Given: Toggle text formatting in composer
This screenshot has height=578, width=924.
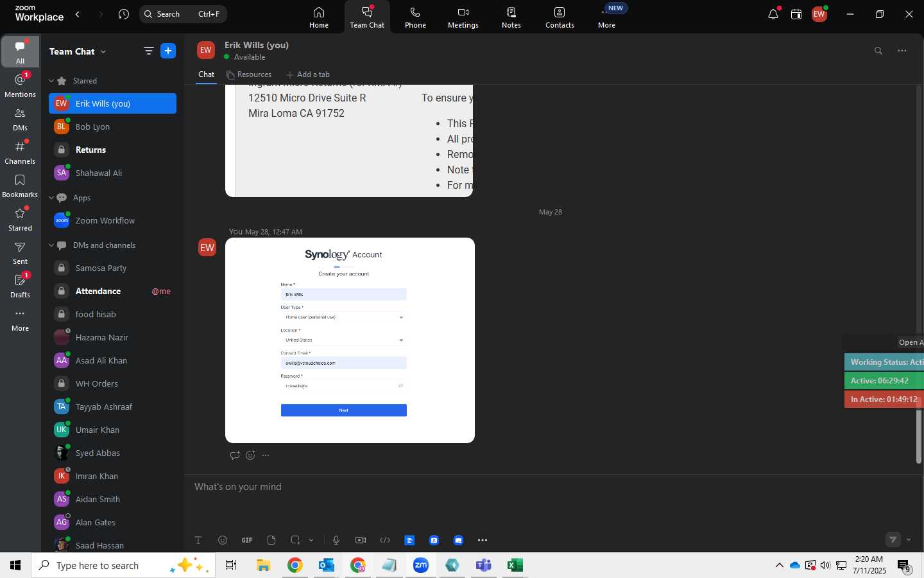Looking at the screenshot, I should [x=198, y=540].
